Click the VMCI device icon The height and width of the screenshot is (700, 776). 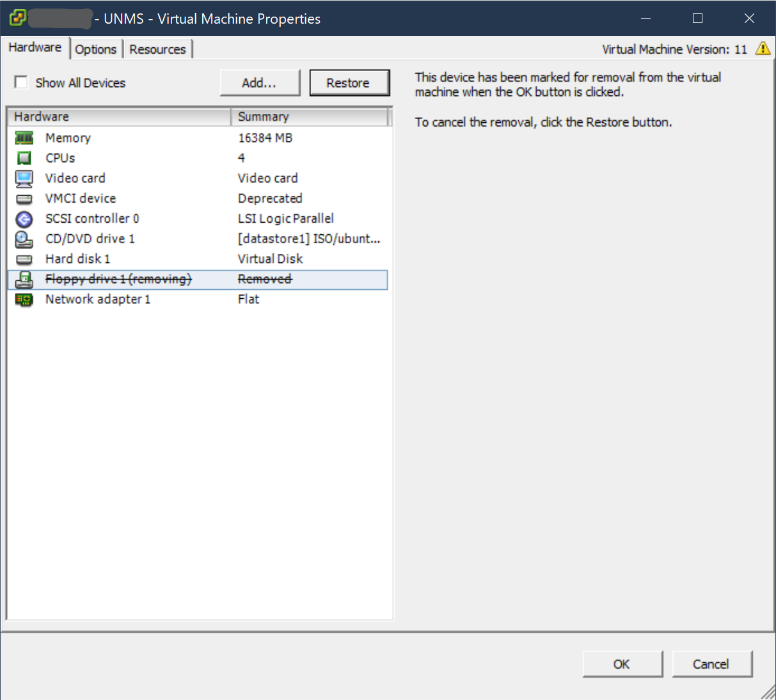coord(24,198)
